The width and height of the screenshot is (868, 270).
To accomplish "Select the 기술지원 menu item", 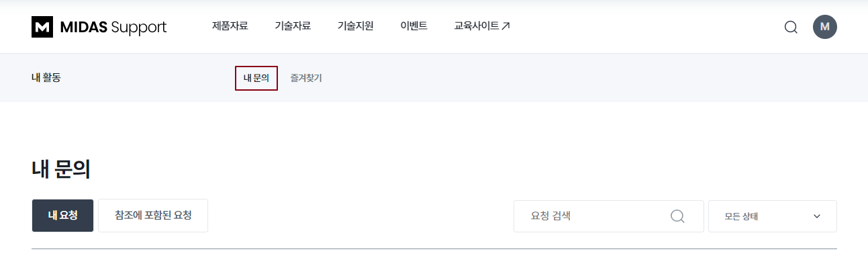I will tap(355, 26).
